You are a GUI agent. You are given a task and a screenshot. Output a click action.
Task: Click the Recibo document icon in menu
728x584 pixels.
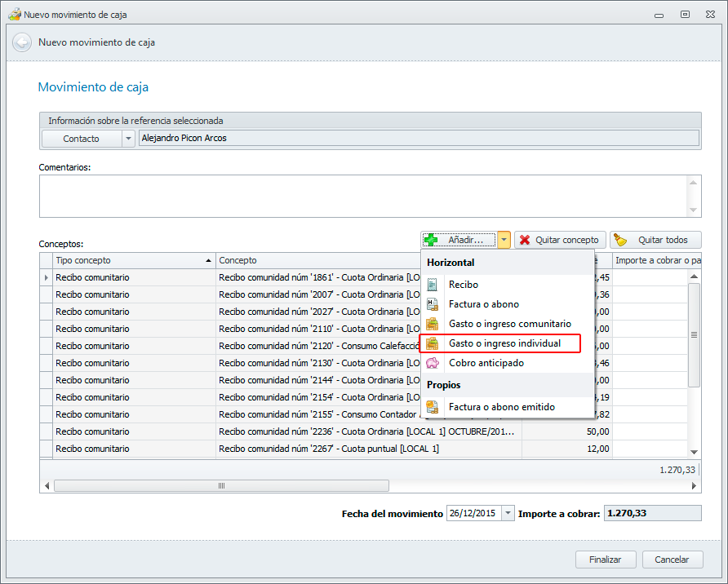point(433,285)
